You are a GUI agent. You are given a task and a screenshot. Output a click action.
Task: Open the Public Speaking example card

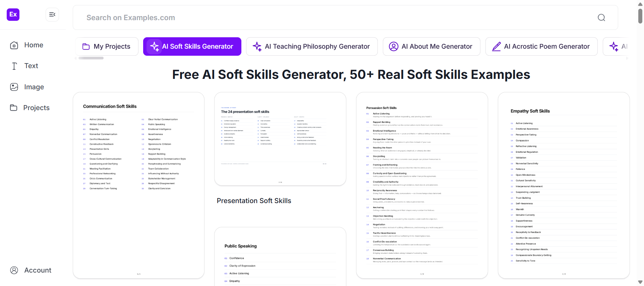click(280, 257)
